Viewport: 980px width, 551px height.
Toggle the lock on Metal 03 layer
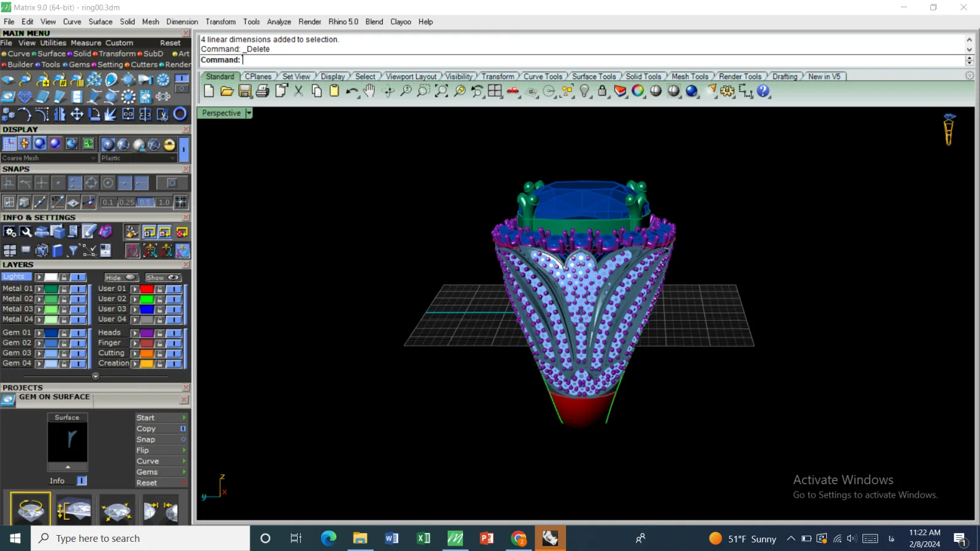click(64, 309)
